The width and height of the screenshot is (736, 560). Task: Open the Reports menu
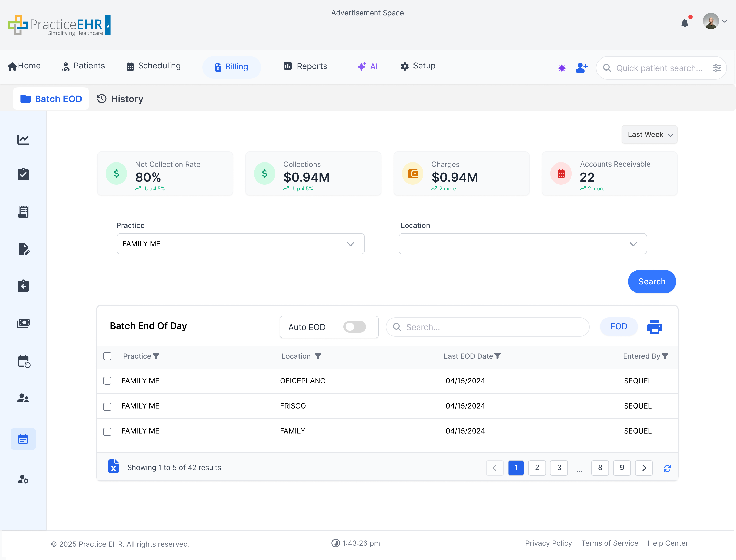(x=305, y=66)
